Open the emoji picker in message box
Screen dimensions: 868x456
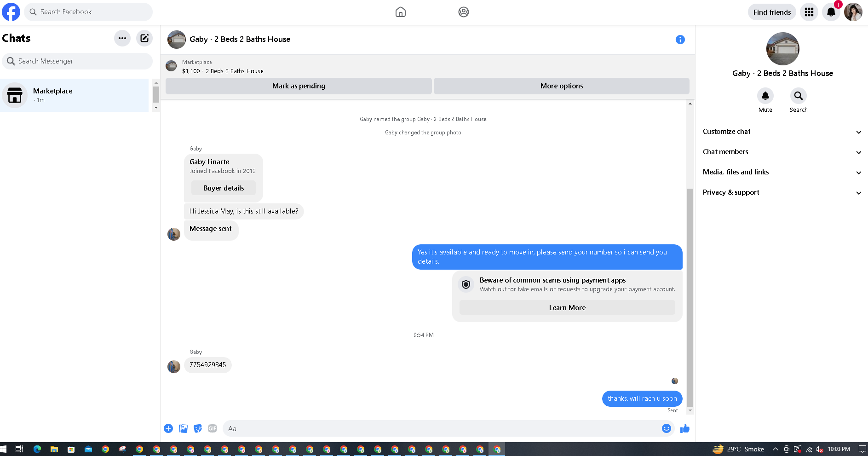(x=667, y=428)
